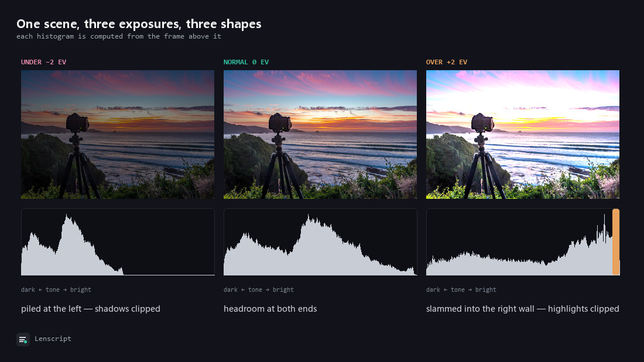Screen dimensions: 644x362
Task: Click the NORMAL 0 EV label
Action: [246, 62]
